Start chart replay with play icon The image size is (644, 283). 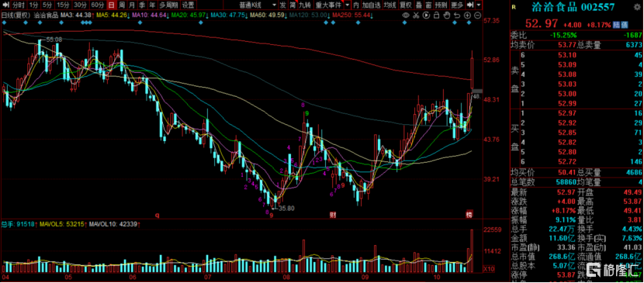[426, 16]
